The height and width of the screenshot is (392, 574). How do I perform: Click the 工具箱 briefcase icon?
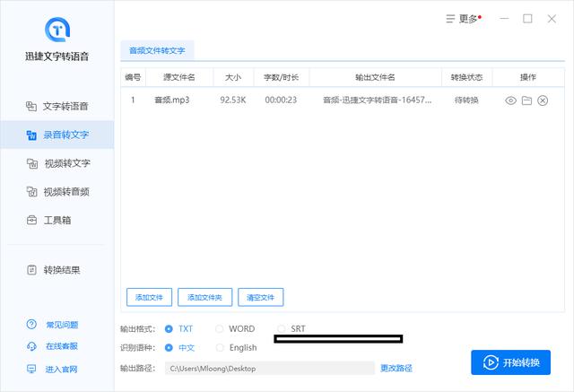point(32,220)
